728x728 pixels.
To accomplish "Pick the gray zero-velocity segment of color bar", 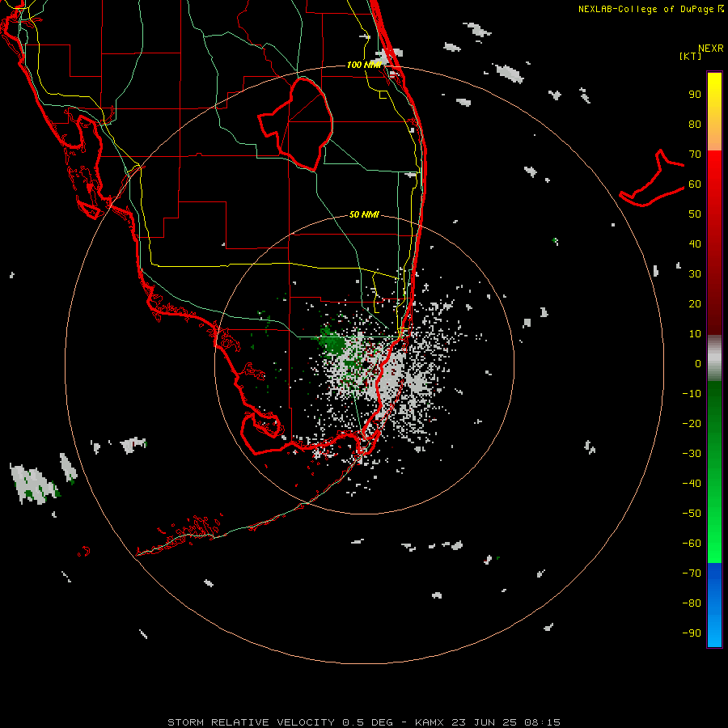I will [714, 358].
